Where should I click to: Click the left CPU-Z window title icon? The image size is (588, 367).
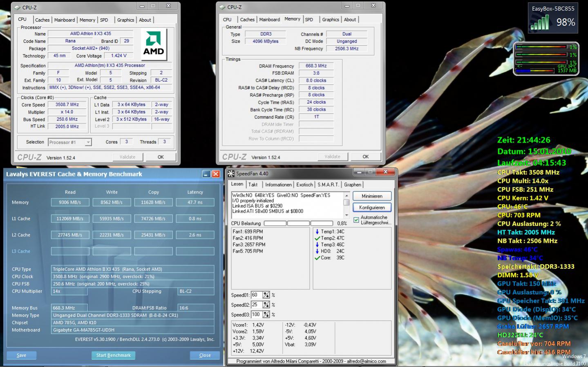pyautogui.click(x=17, y=7)
